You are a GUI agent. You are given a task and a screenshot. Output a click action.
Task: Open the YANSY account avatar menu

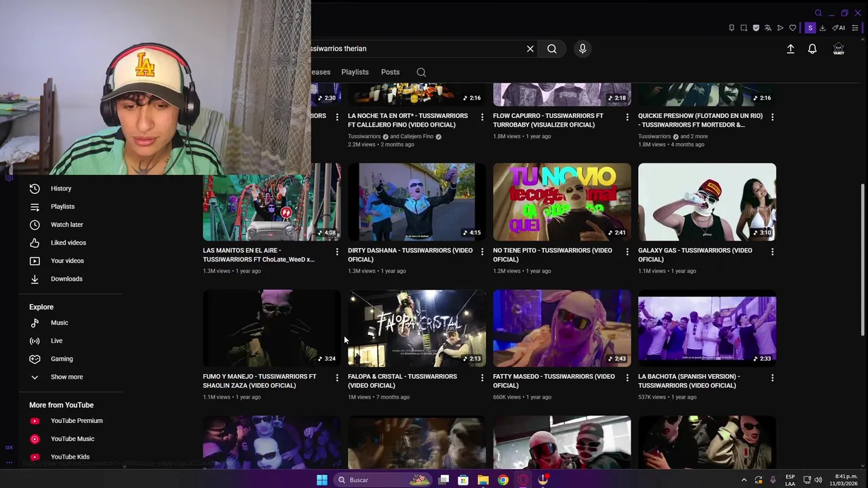839,49
